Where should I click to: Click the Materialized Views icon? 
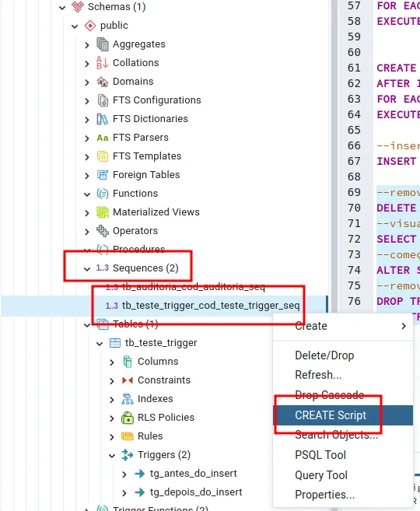[x=103, y=212]
